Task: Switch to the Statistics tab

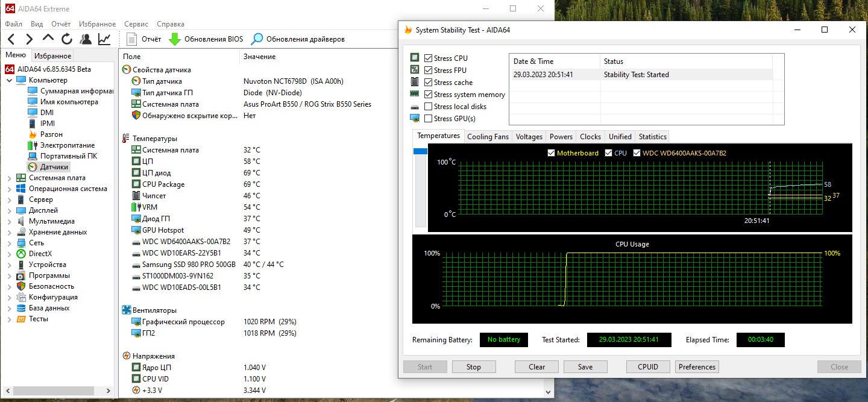Action: (x=652, y=137)
